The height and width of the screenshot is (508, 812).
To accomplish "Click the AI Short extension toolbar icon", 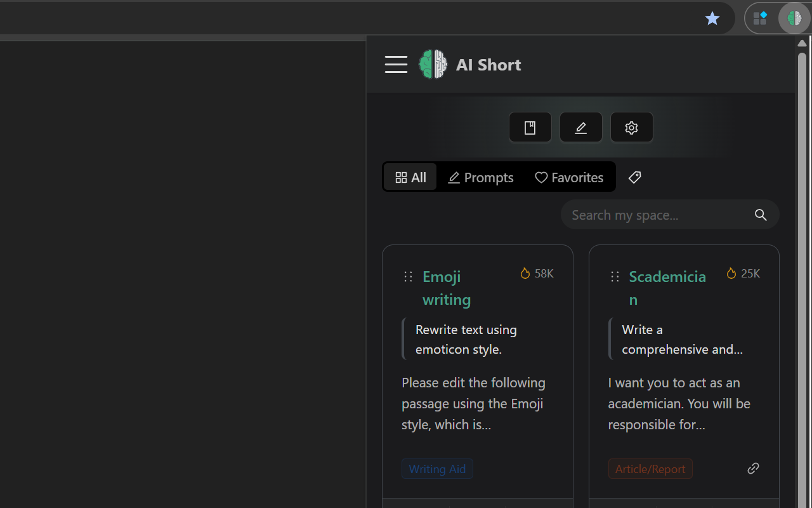I will coord(794,18).
